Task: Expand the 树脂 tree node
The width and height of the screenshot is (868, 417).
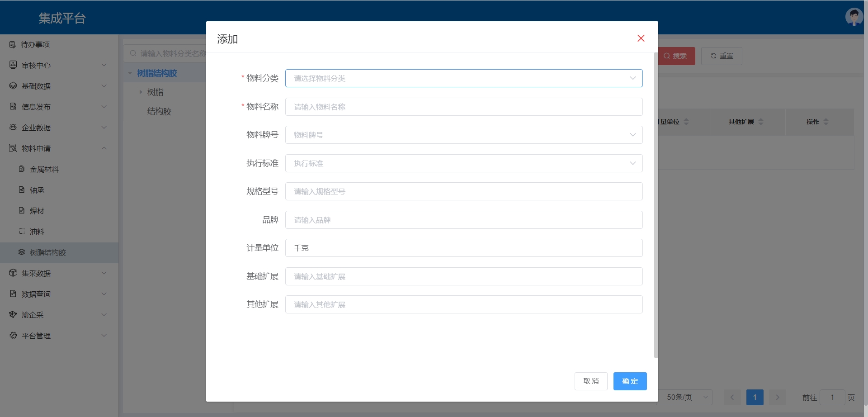Action: coord(141,92)
